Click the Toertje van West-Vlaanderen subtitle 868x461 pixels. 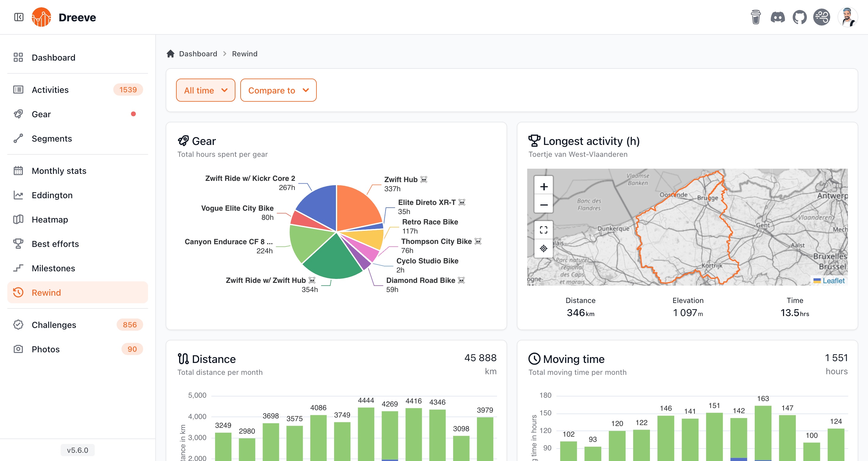pyautogui.click(x=578, y=154)
